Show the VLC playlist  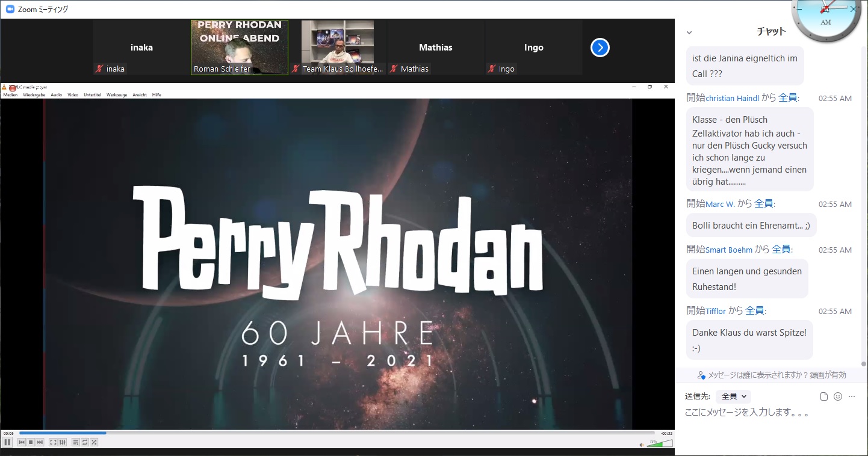pyautogui.click(x=76, y=442)
